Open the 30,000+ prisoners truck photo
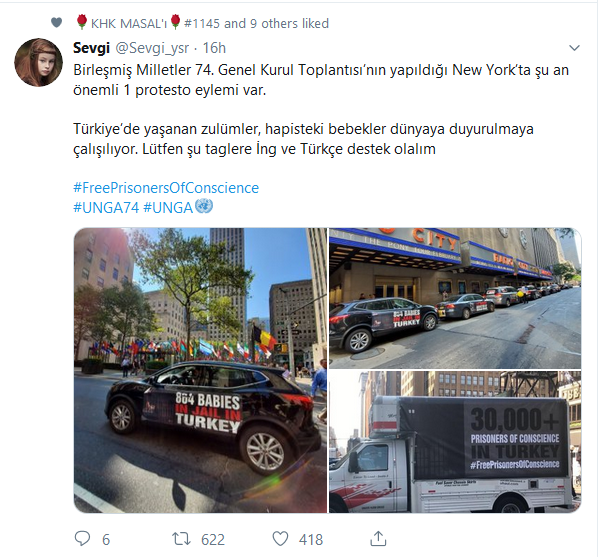This screenshot has height=557, width=605. click(x=455, y=442)
